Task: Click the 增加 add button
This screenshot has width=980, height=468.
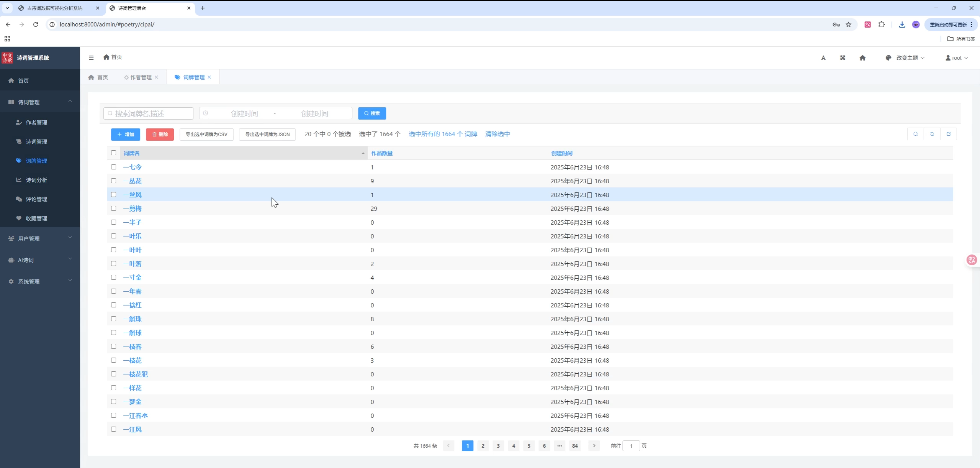Action: 126,135
